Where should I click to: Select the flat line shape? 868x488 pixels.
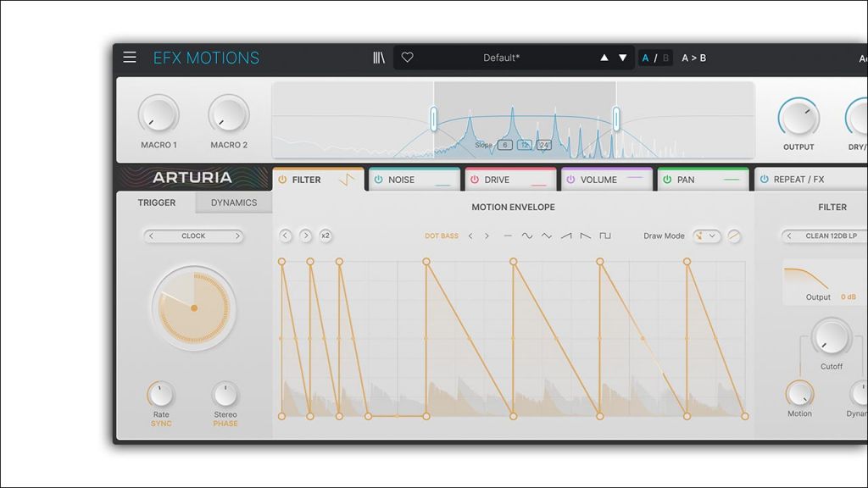[x=508, y=236]
